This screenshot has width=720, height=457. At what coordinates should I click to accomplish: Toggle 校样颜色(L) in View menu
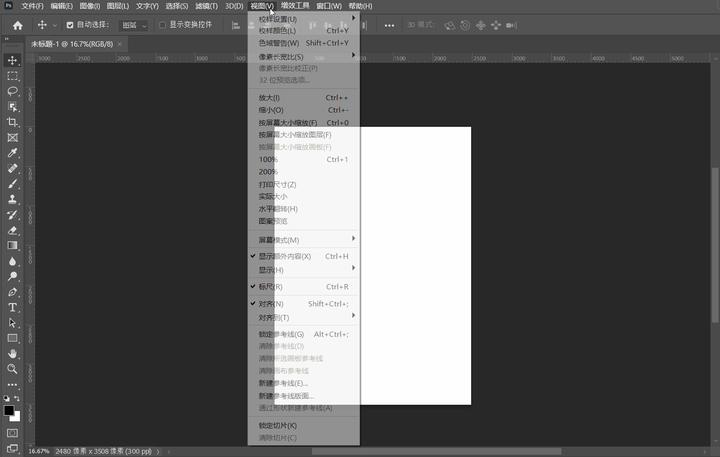click(x=304, y=31)
